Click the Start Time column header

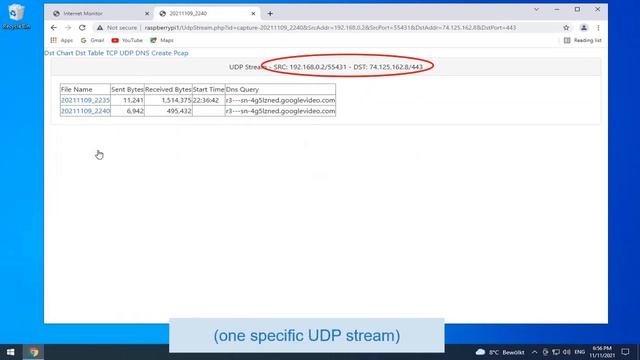(209, 89)
